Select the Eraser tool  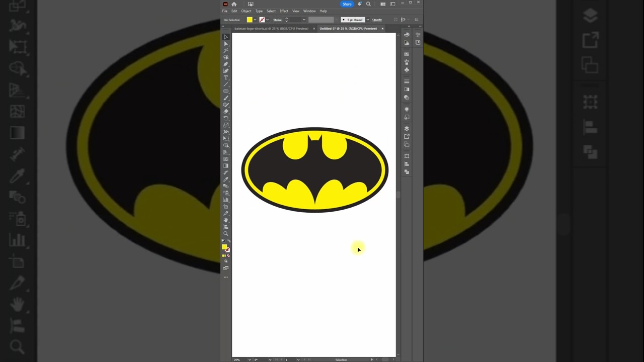point(226,112)
